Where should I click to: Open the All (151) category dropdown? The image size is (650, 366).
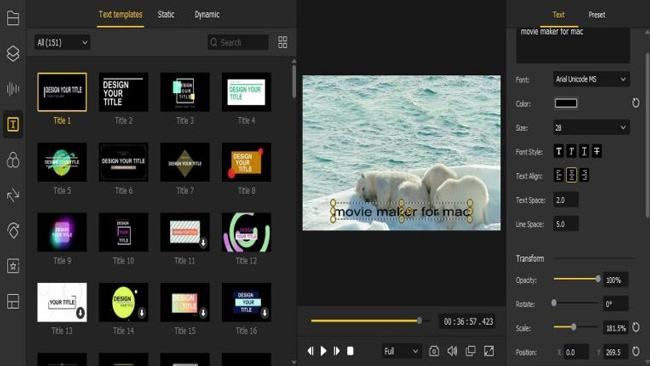pos(62,42)
